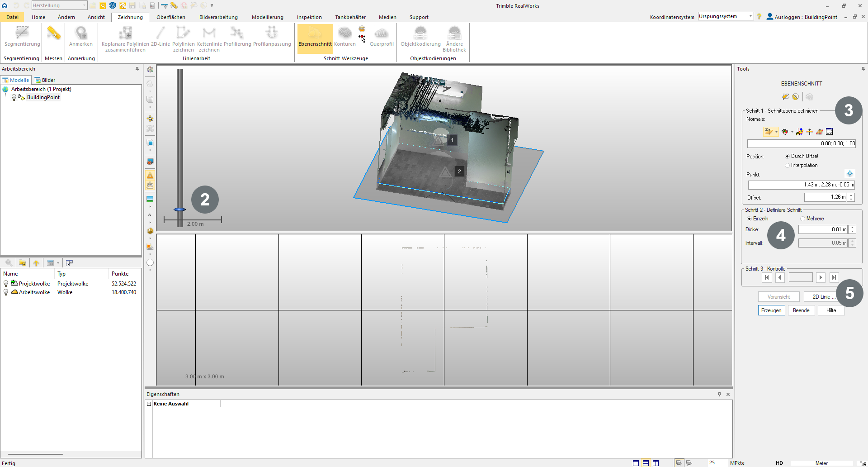868x467 pixels.
Task: Open the Herstellung dropdown in title bar
Action: (84, 5)
